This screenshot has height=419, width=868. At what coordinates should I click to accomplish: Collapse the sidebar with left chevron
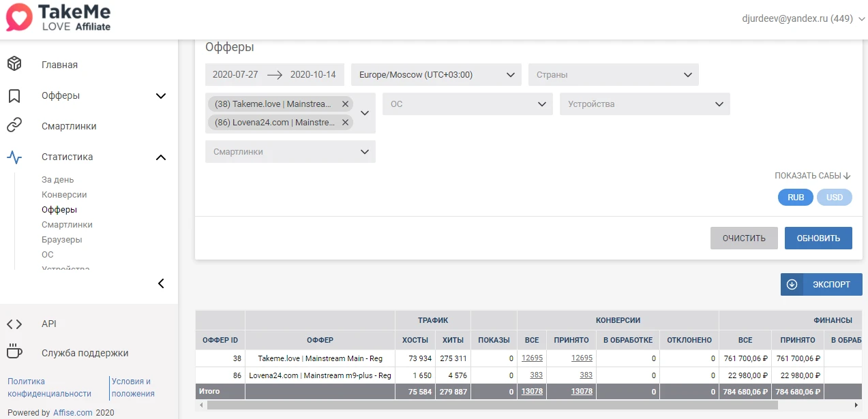[x=161, y=283]
